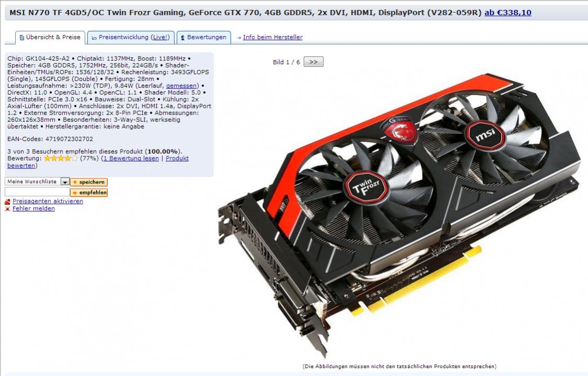Read the 1 Bewertung lesen link
Viewport: 588px width, 376px height.
131,158
